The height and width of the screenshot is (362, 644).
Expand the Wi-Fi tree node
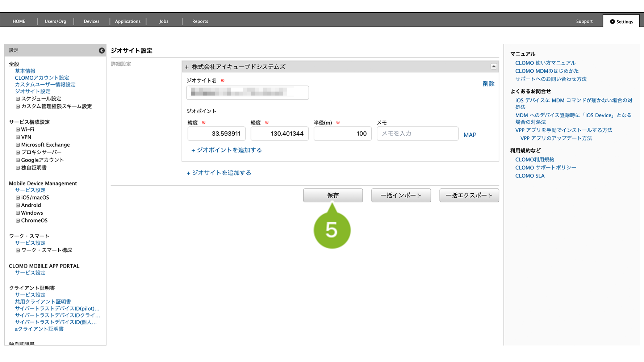[18, 130]
